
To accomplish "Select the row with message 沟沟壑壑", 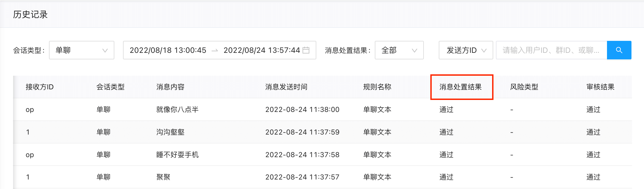I will coord(323,132).
